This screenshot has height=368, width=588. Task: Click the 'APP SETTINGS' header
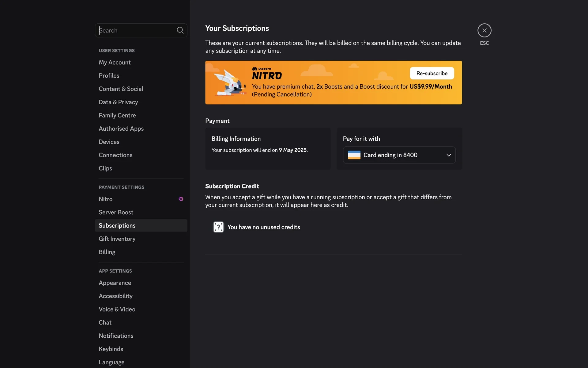115,271
